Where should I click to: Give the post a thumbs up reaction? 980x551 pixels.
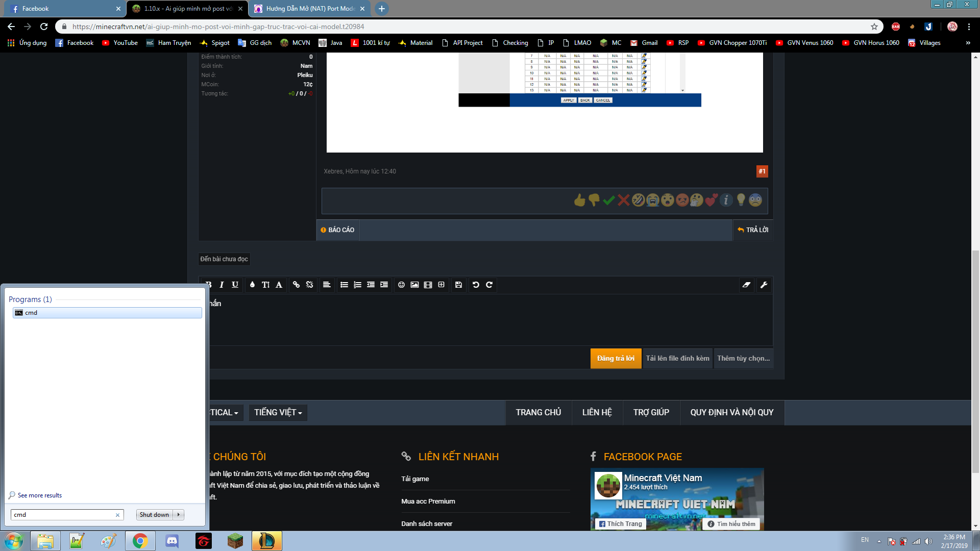click(579, 200)
